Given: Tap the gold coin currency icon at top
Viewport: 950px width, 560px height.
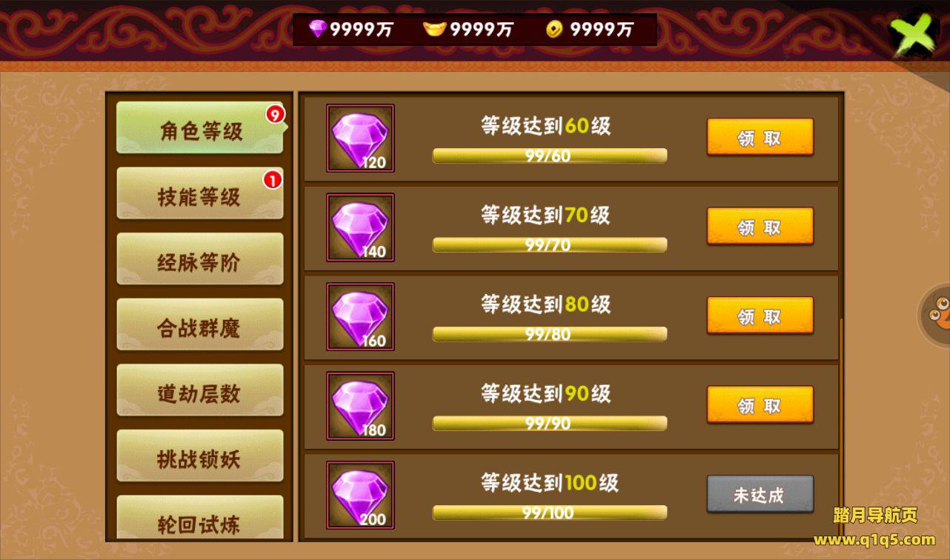Looking at the screenshot, I should tap(554, 29).
